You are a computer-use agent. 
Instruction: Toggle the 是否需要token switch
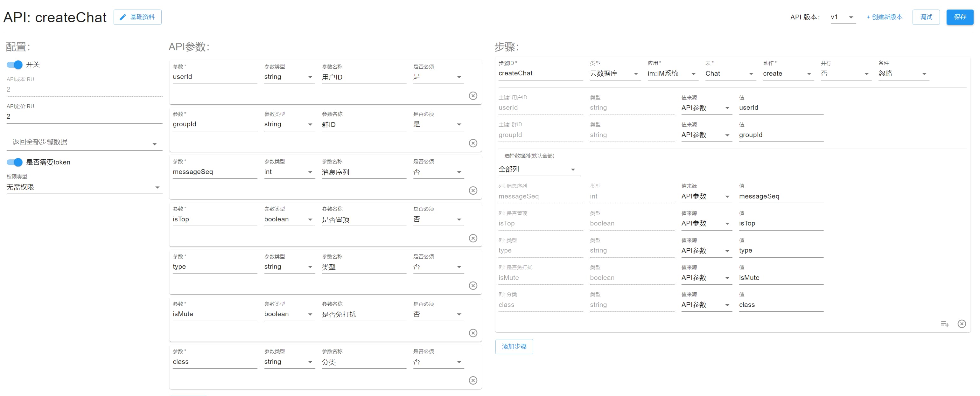point(14,162)
